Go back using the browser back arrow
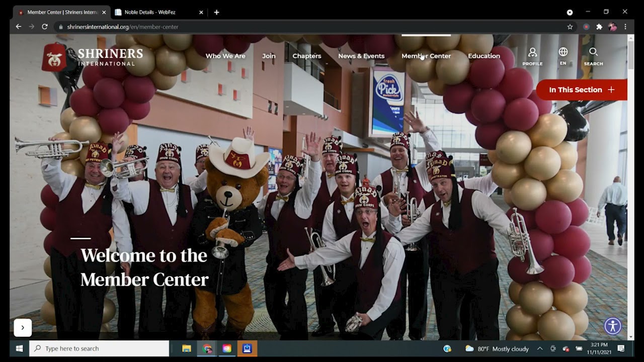The height and width of the screenshot is (362, 644). click(19, 27)
